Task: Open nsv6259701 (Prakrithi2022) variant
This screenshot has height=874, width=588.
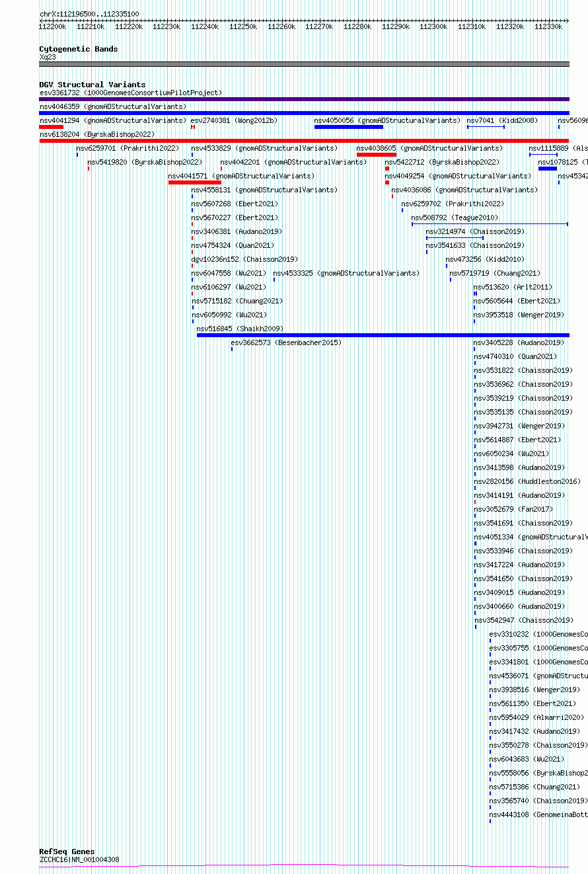Action: point(128,149)
